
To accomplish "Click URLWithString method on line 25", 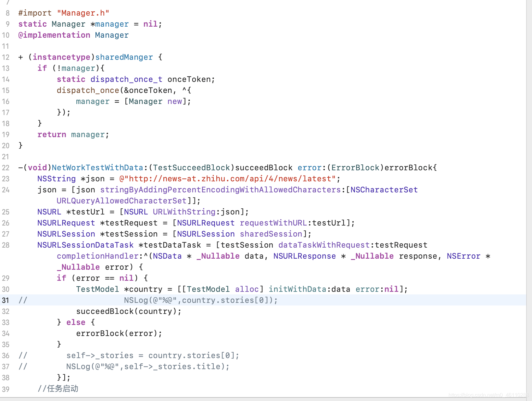I will click(x=184, y=212).
